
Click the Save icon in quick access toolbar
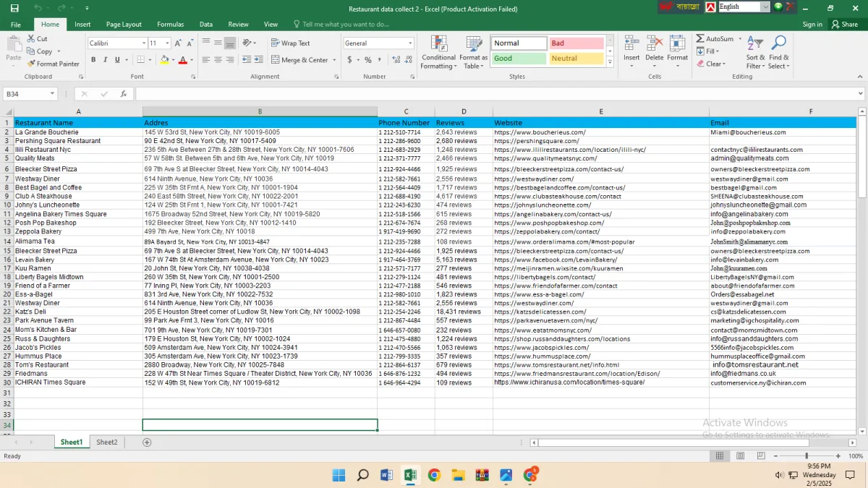click(15, 8)
